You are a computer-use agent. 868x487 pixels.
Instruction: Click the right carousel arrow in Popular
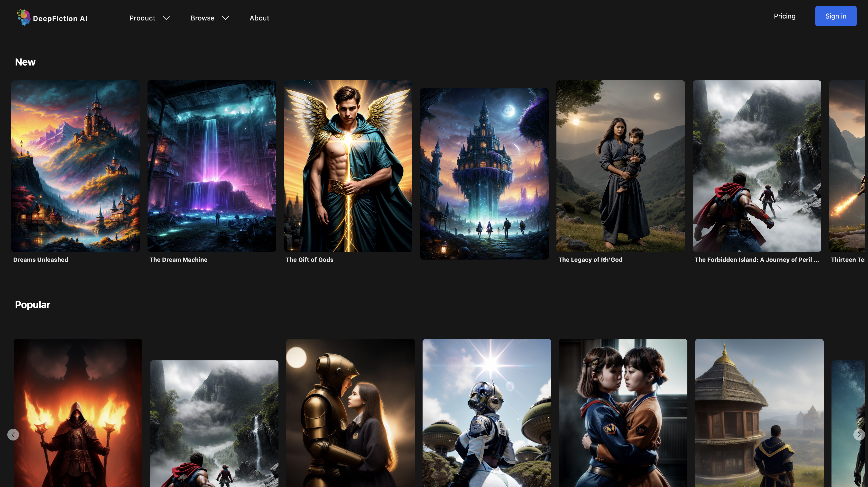click(x=859, y=434)
